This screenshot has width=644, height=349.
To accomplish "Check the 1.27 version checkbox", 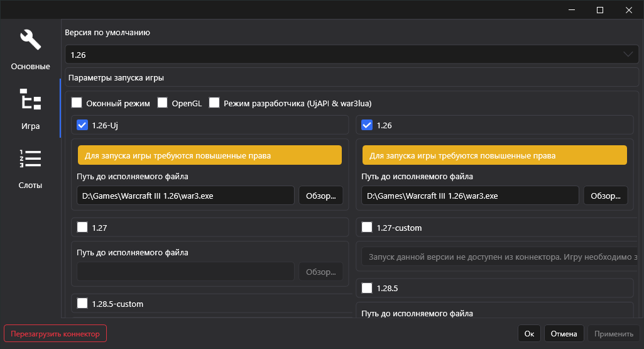I will coord(82,227).
